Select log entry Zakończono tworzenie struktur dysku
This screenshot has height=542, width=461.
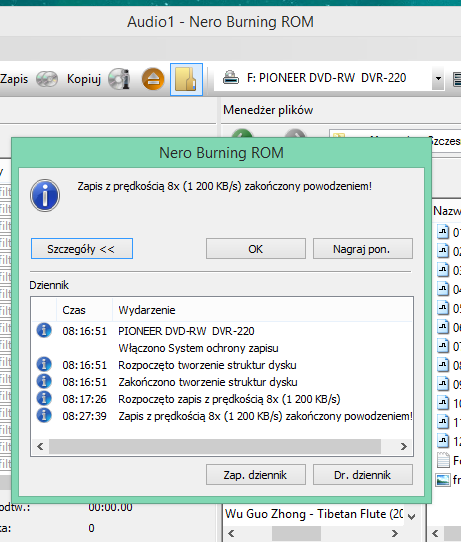tap(222, 382)
